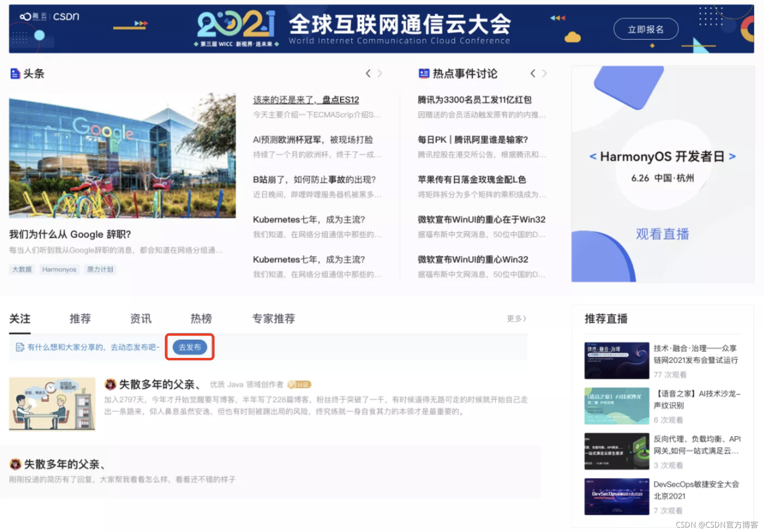Open article 我们为什么从 Google 辞职?

coord(70,234)
